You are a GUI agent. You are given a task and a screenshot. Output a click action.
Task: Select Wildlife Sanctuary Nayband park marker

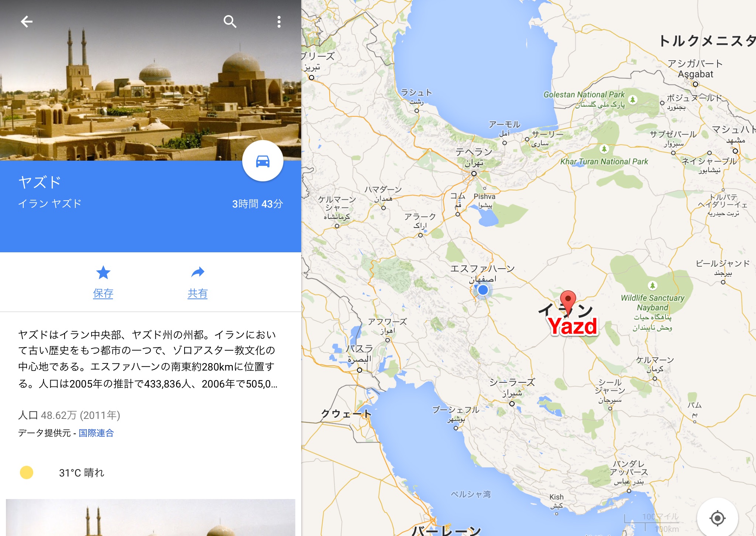tap(653, 285)
